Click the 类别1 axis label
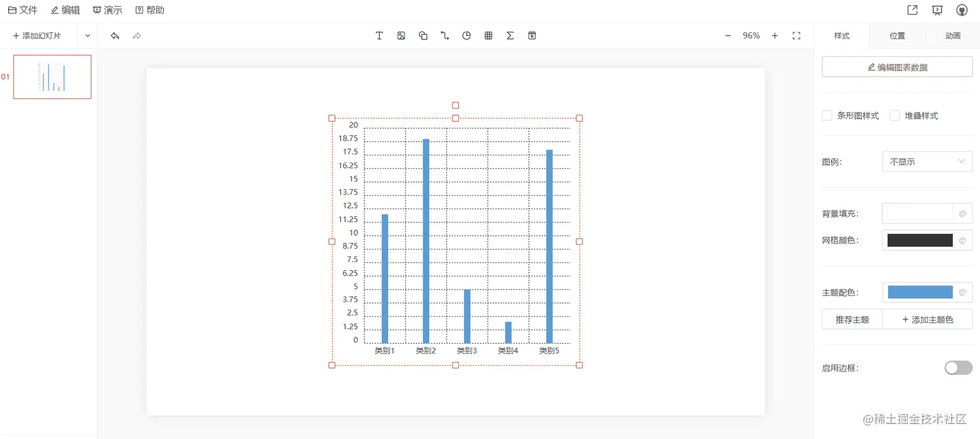This screenshot has width=980, height=439. [x=385, y=350]
